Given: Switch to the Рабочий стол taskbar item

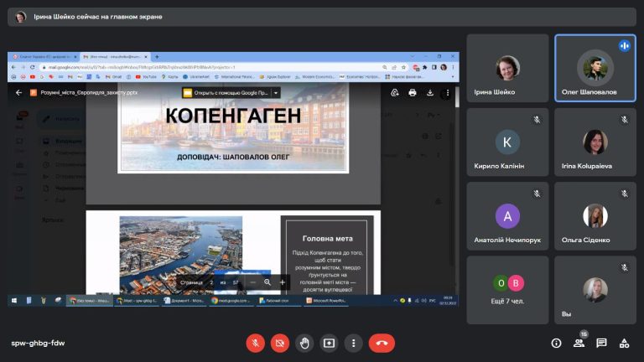Looking at the screenshot, I should click(280, 301).
